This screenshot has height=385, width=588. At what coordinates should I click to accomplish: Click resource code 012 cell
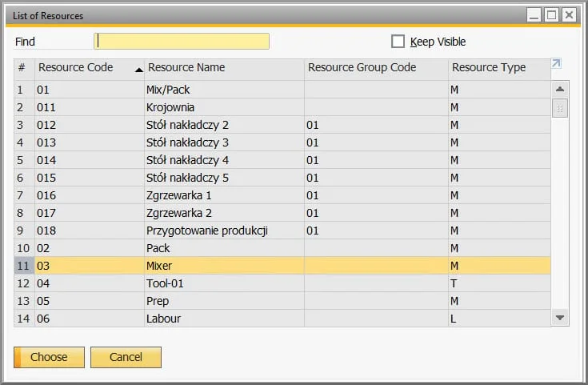pyautogui.click(x=90, y=125)
